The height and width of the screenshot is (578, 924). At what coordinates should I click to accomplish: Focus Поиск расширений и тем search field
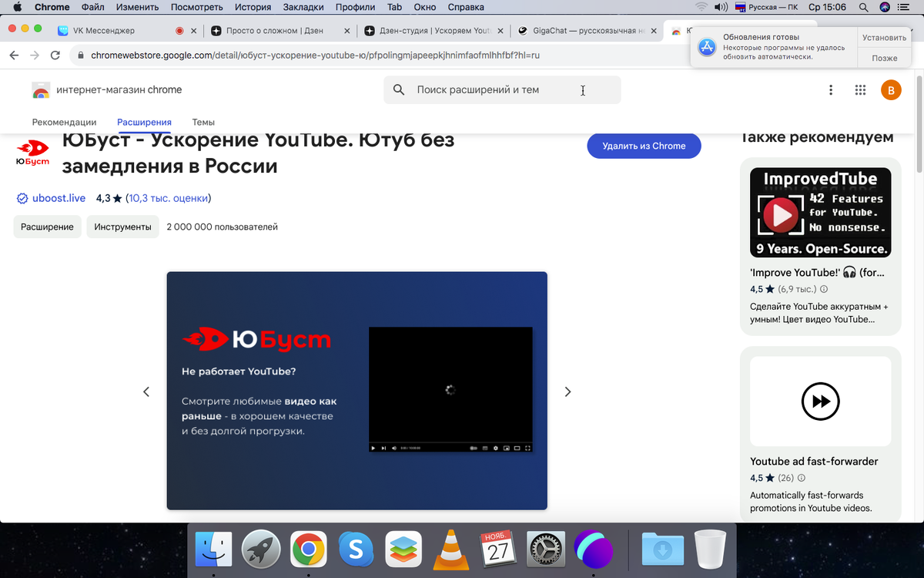tap(502, 90)
